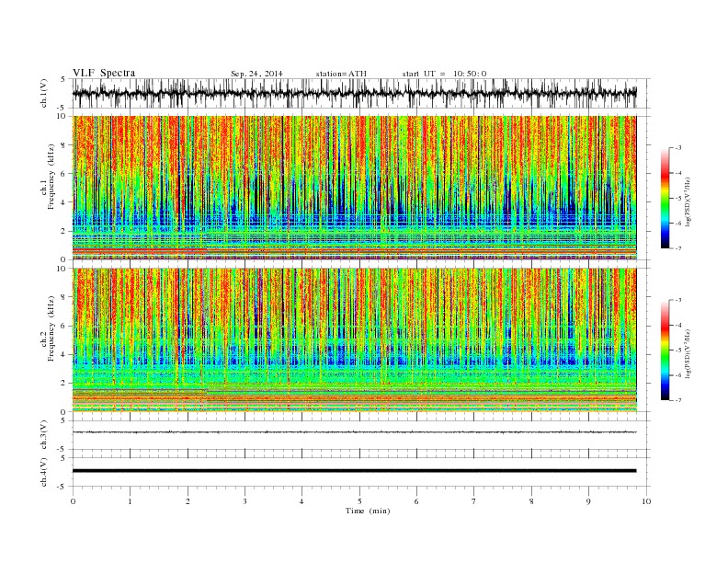Click the ch.2 spectrogram plot
The width and height of the screenshot is (728, 563).
tap(355, 340)
